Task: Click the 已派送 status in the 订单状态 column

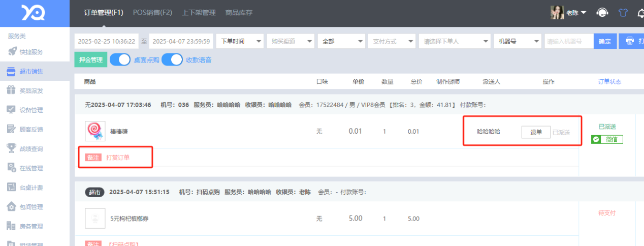Action: pyautogui.click(x=607, y=127)
